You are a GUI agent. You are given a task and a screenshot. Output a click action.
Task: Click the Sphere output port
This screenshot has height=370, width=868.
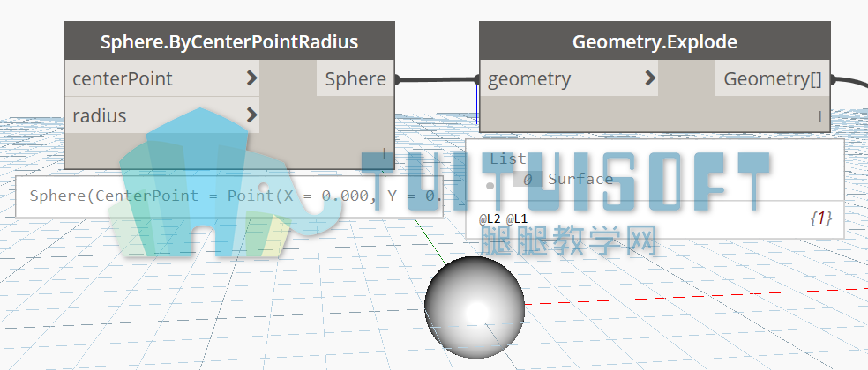355,78
